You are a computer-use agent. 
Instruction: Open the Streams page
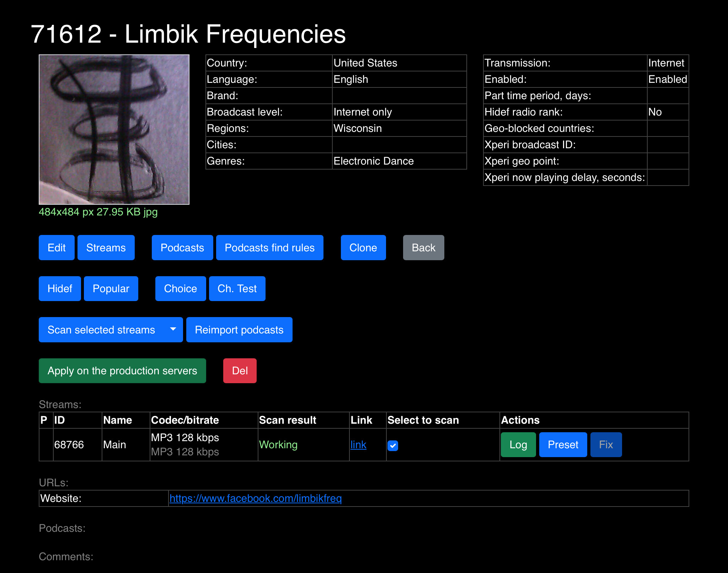point(106,247)
